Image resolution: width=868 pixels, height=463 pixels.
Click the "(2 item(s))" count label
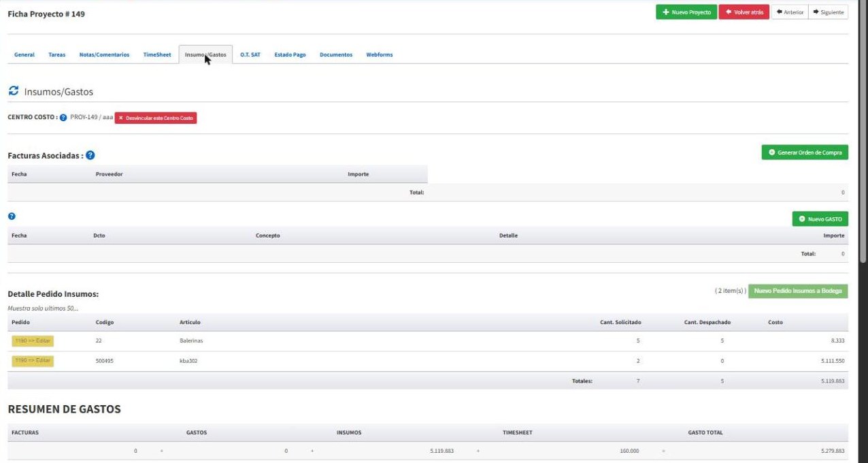[x=730, y=291]
